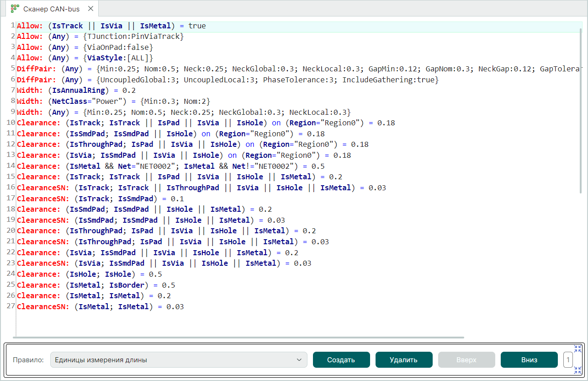The image size is (588, 381).
Task: Click the last ClearanceSN rule on line 27
Action: point(100,306)
